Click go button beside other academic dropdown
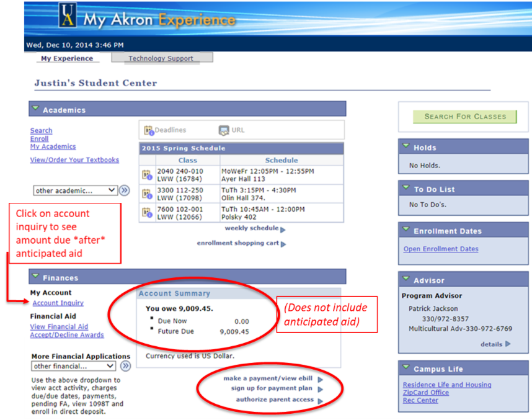The image size is (532, 420). coord(125,190)
